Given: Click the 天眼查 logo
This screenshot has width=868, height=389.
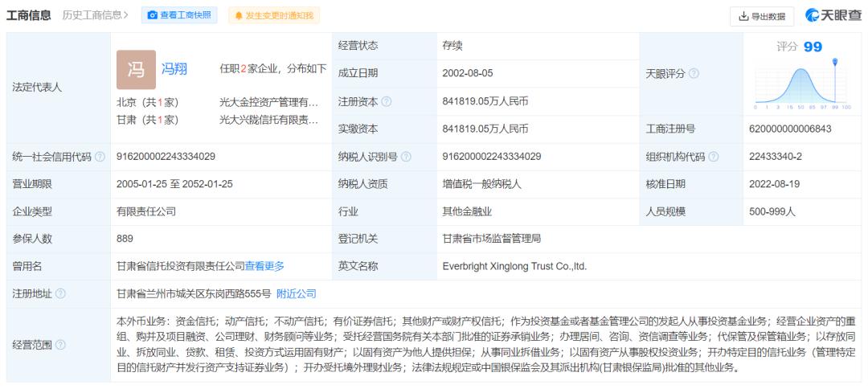Looking at the screenshot, I should tap(833, 15).
